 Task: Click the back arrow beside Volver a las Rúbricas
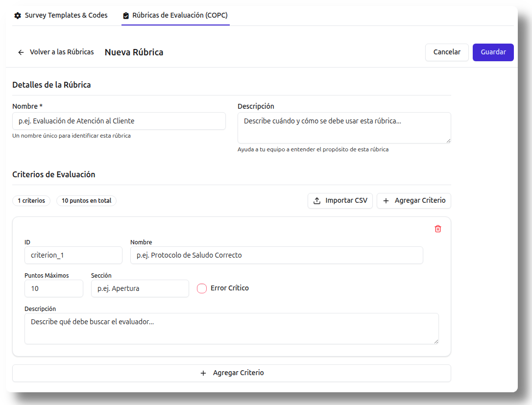(21, 52)
